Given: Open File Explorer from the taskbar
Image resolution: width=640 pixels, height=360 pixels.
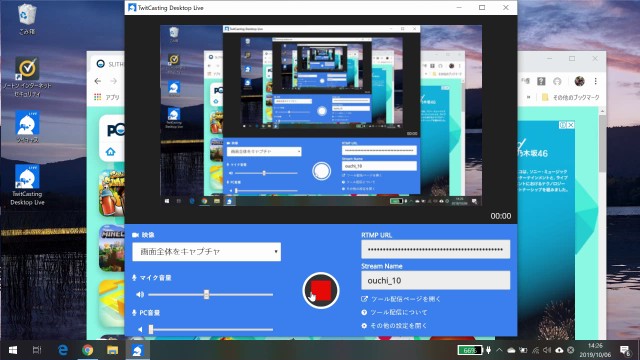Looking at the screenshot, I should pyautogui.click(x=112, y=350).
